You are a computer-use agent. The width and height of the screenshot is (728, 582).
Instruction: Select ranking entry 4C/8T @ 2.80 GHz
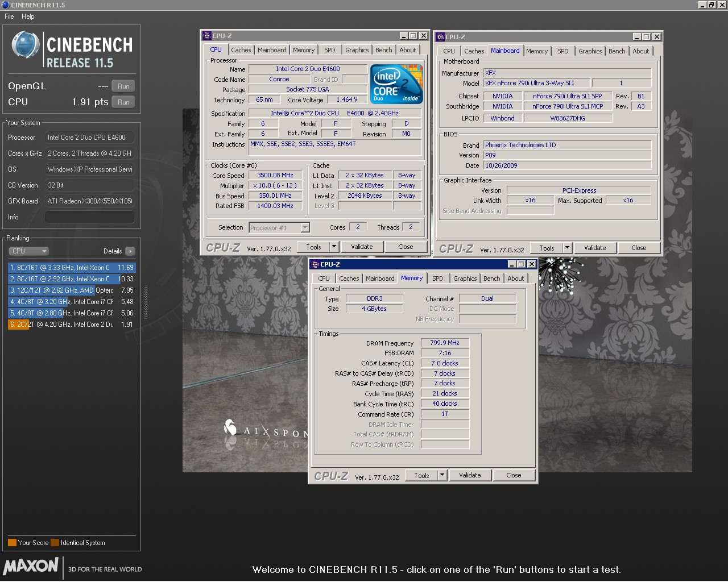coord(72,313)
